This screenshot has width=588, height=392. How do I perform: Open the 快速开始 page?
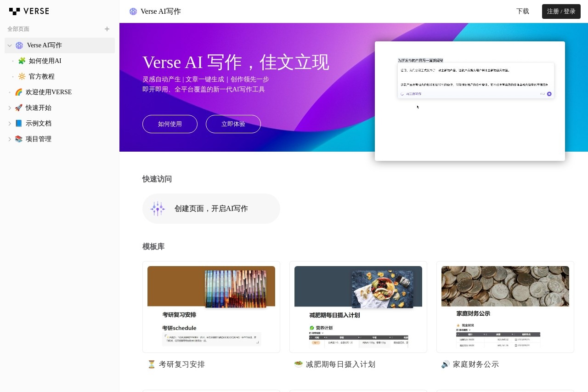pyautogui.click(x=39, y=108)
